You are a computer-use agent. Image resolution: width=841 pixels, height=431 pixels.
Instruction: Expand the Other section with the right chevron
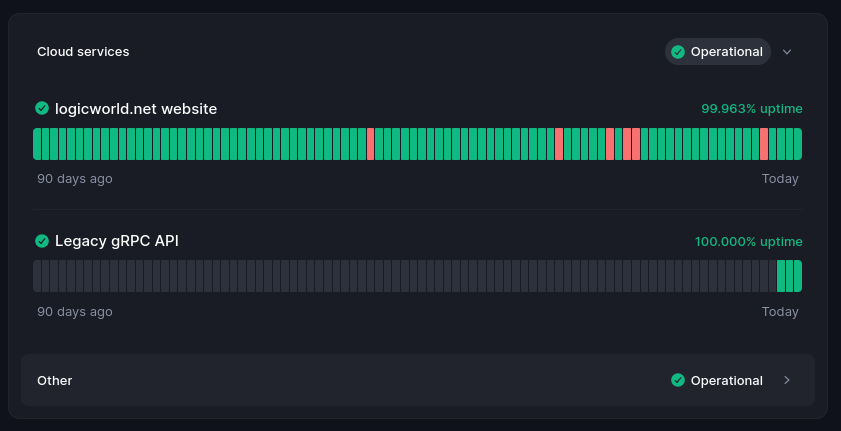coord(787,380)
